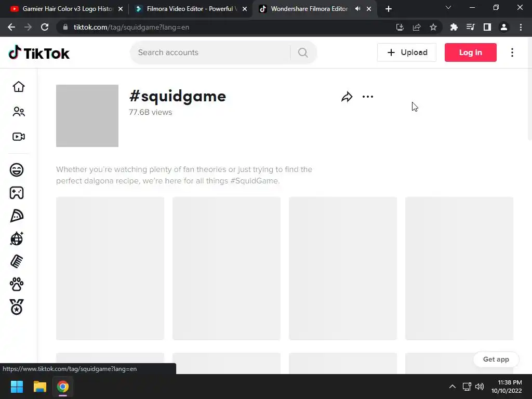
Task: Open second video placeholder in top row
Action: 227,269
